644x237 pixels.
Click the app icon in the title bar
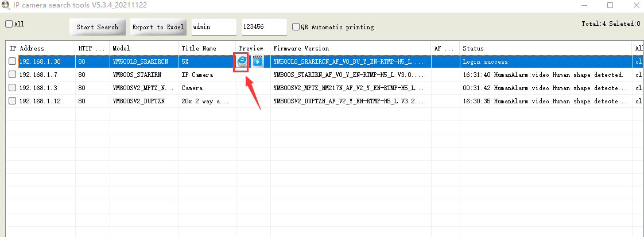6,6
